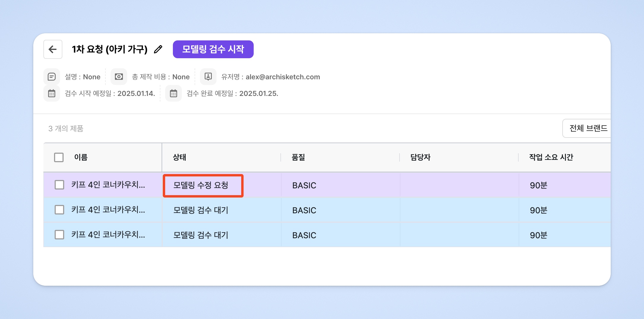Click the description note icon
This screenshot has width=644, height=319.
(x=52, y=77)
